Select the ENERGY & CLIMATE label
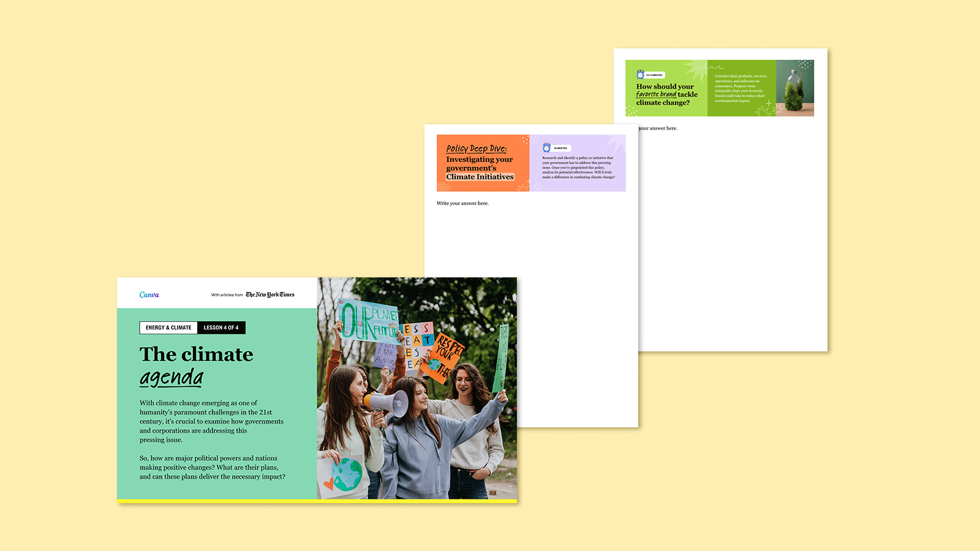Viewport: 980px width, 551px height. click(x=168, y=328)
